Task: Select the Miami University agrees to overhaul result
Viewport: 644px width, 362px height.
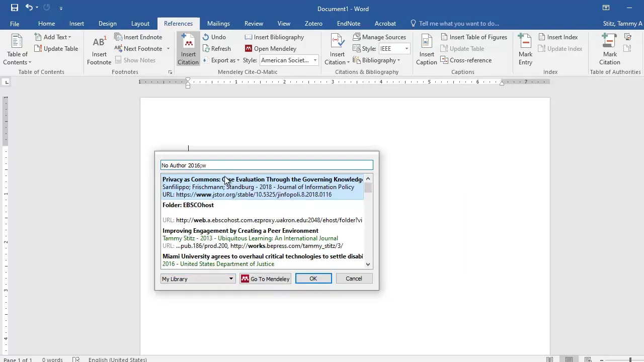Action: tap(263, 260)
